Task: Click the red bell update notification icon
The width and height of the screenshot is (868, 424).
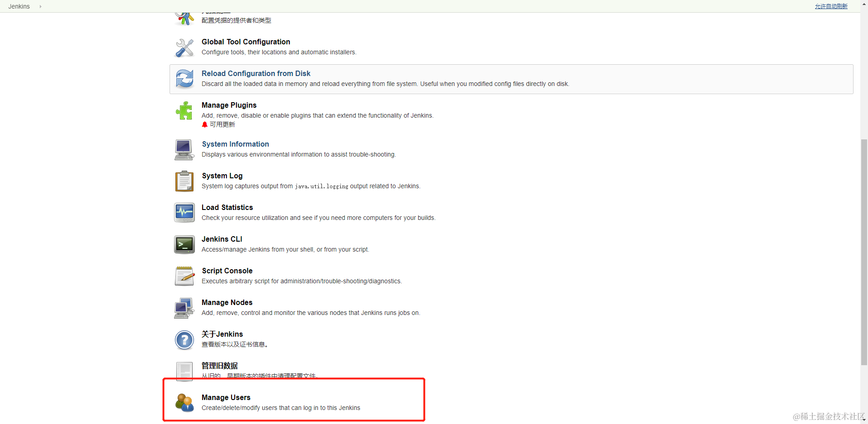Action: coord(205,124)
